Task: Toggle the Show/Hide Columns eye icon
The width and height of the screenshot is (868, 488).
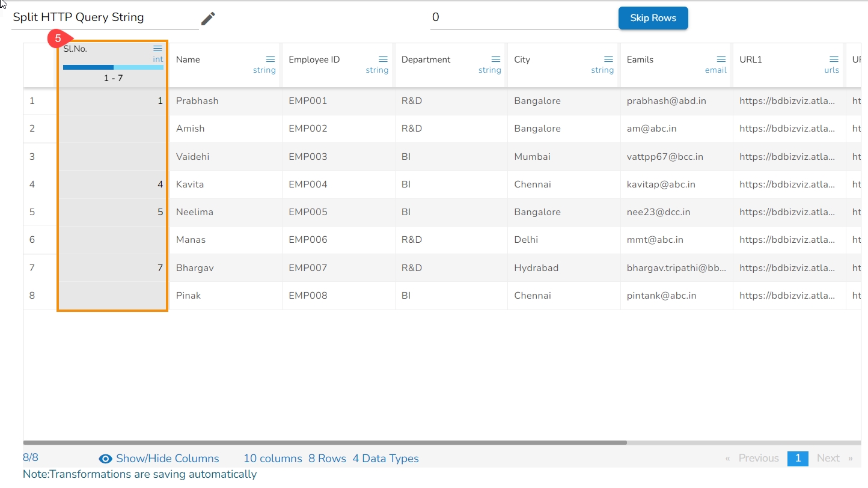Action: point(105,459)
